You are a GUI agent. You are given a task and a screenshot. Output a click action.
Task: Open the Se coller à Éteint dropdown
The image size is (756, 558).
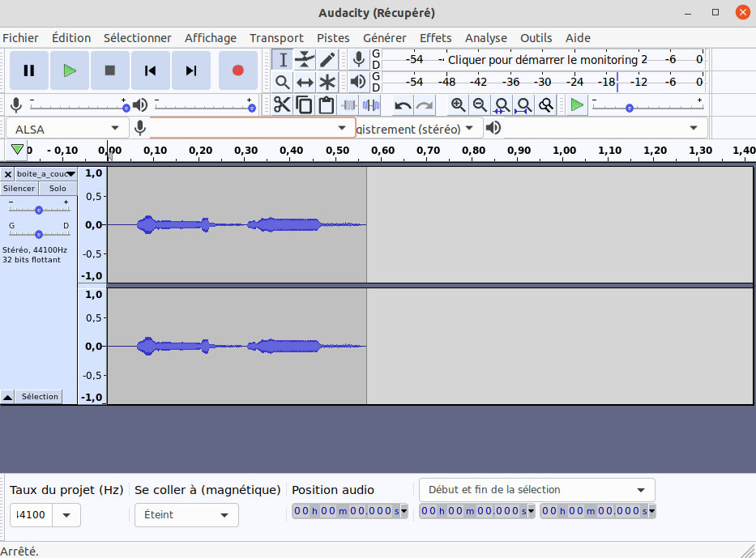click(186, 515)
